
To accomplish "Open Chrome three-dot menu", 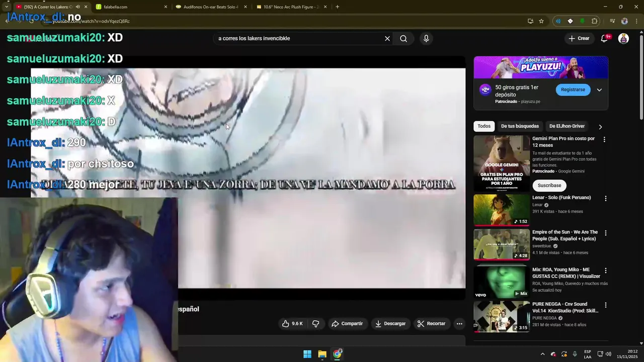I will [636, 21].
